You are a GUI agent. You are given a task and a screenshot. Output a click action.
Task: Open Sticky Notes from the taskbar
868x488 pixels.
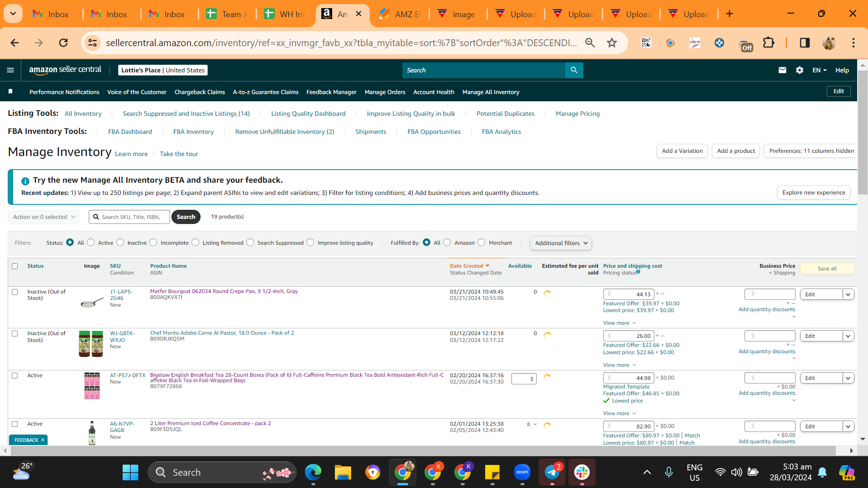492,473
